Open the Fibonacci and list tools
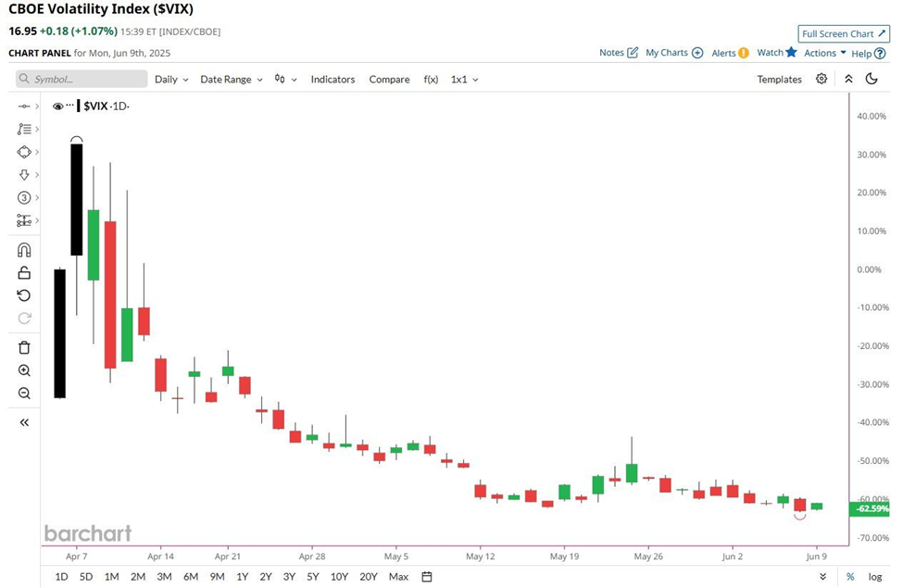Viewport: 903px width, 588px height. (x=23, y=129)
